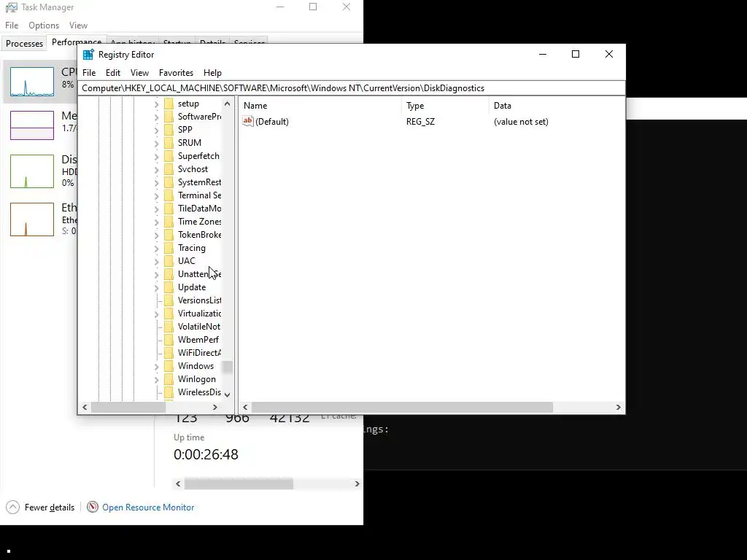
Task: Select the Terminal Se tree key label
Action: (x=199, y=195)
